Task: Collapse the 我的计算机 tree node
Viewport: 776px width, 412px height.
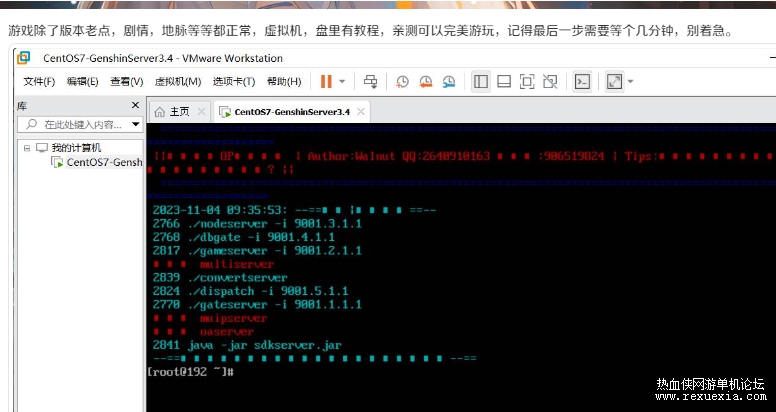Action: (x=27, y=148)
